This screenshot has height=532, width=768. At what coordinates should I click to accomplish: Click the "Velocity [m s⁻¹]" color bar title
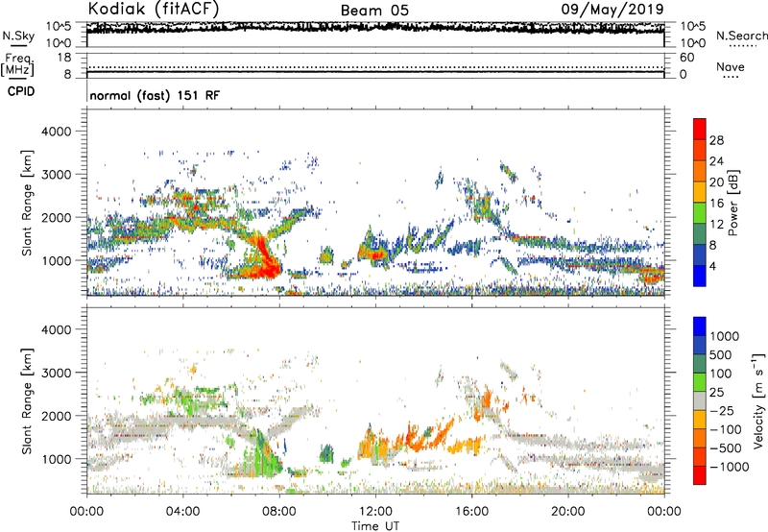(x=758, y=400)
